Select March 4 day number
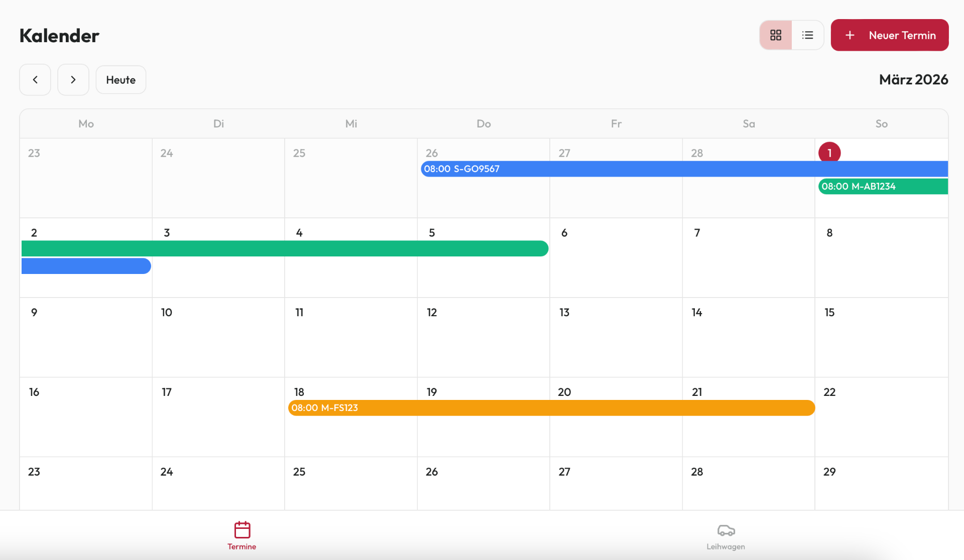 (x=299, y=233)
